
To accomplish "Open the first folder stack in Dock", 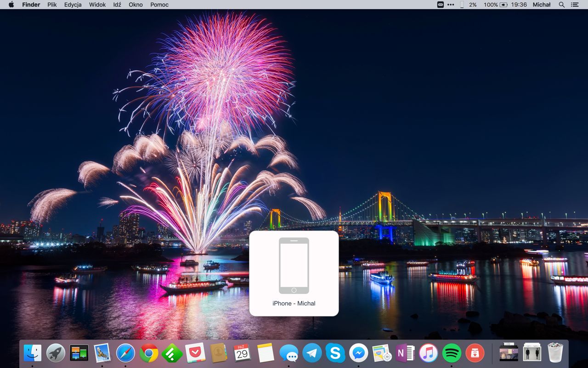I will tap(509, 352).
